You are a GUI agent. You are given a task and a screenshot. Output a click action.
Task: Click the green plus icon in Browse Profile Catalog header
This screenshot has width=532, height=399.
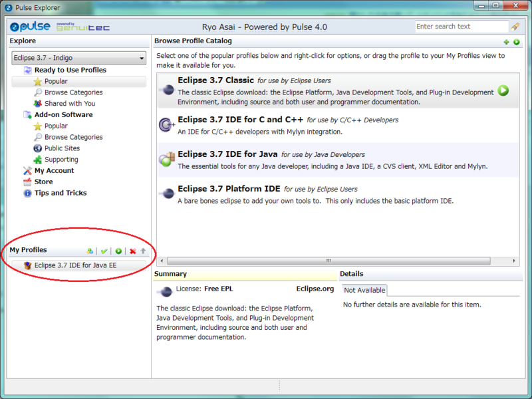[x=506, y=42]
